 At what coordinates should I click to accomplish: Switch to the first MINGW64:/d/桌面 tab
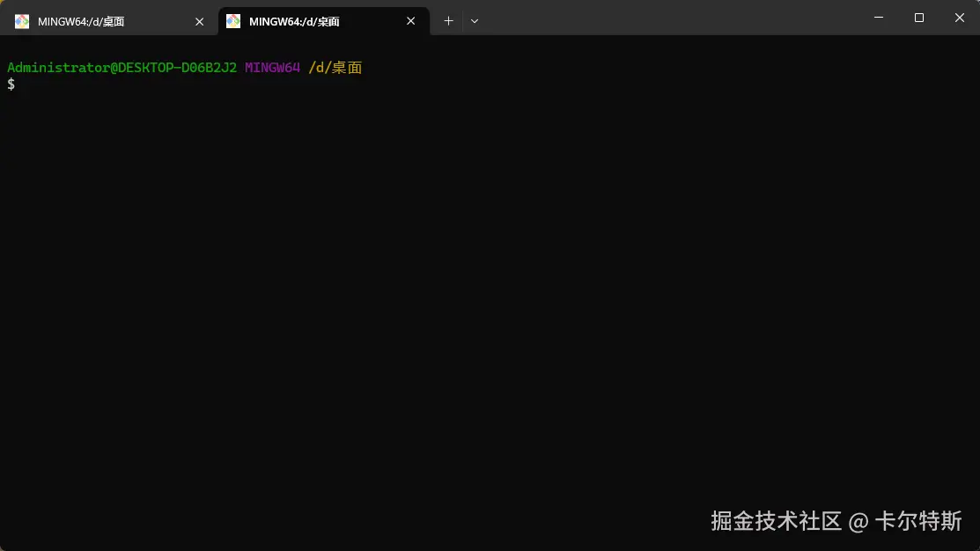pyautogui.click(x=106, y=20)
